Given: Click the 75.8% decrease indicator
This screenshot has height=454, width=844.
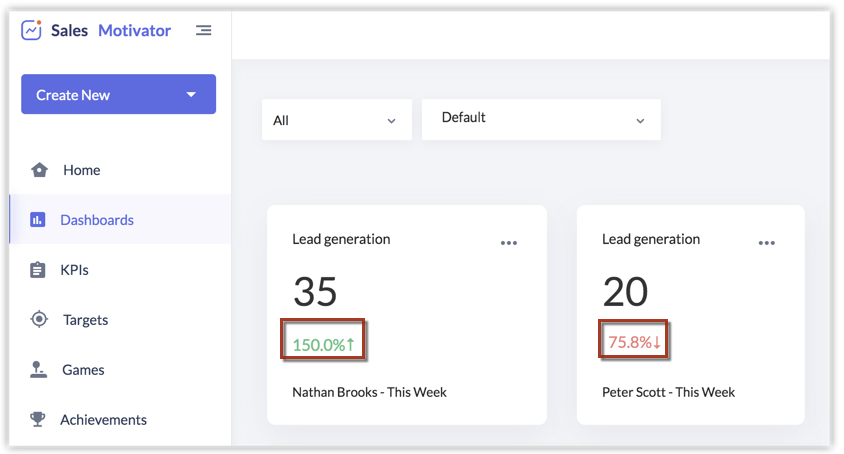Looking at the screenshot, I should pos(634,343).
